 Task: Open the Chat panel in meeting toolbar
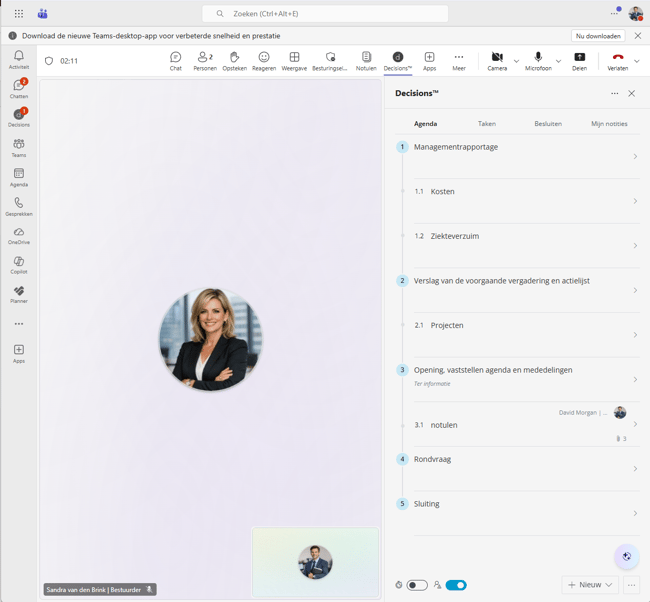(x=175, y=61)
